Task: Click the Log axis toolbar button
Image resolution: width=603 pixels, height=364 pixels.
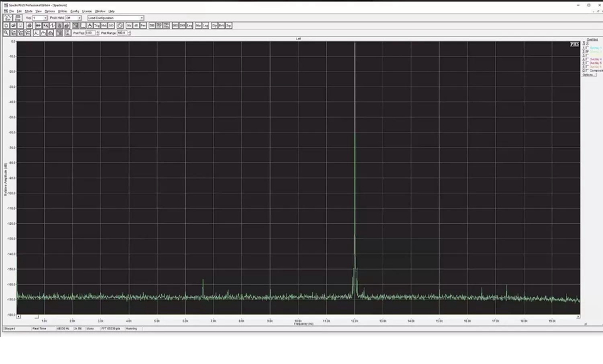Action: point(205,26)
